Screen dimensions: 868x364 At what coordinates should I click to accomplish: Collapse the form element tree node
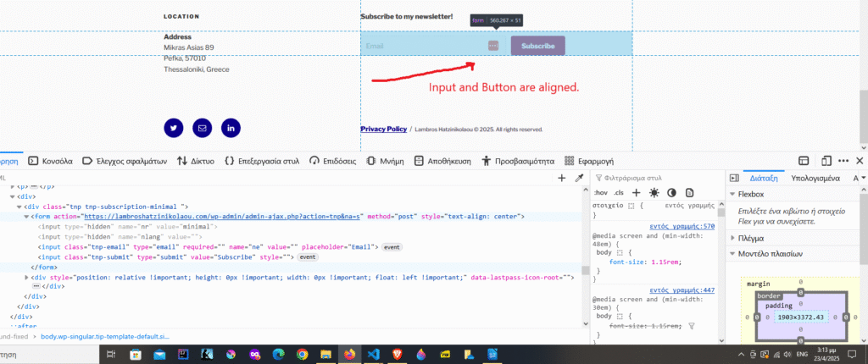click(x=26, y=217)
